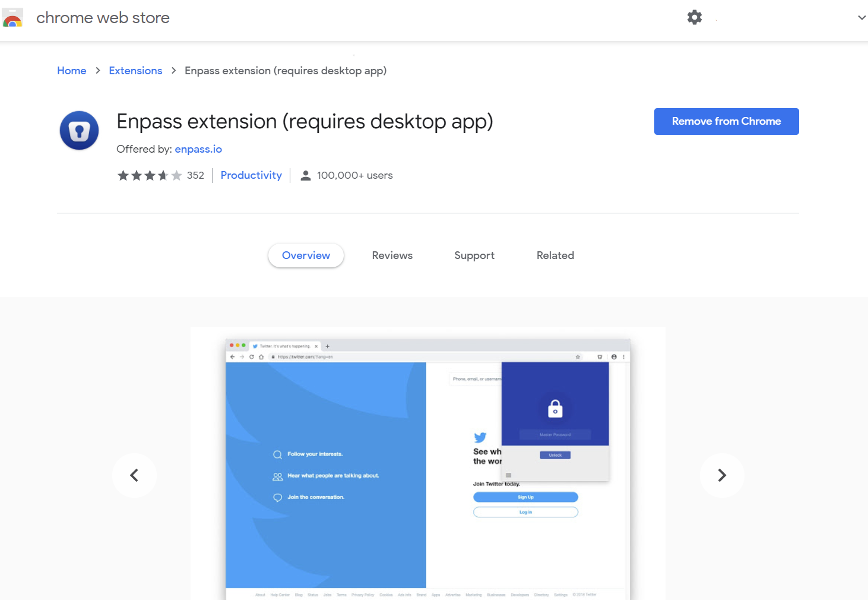Click the extension title heading
This screenshot has height=600, width=868.
point(305,122)
